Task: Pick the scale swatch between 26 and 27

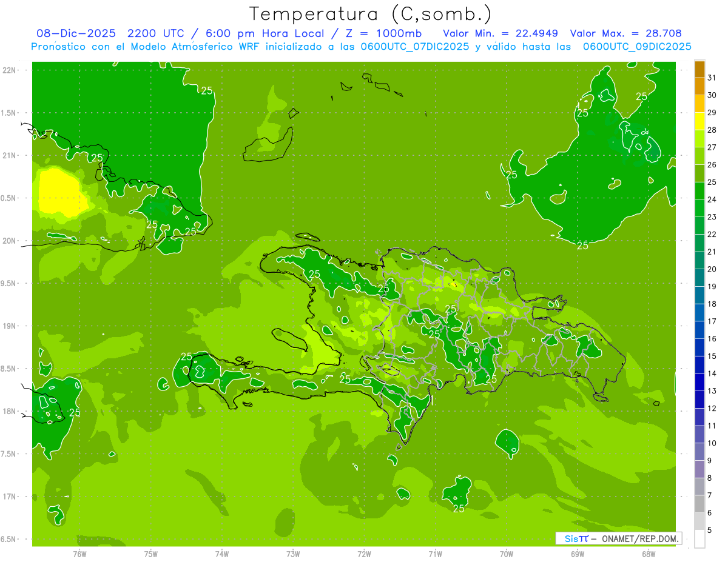Action: [x=699, y=156]
